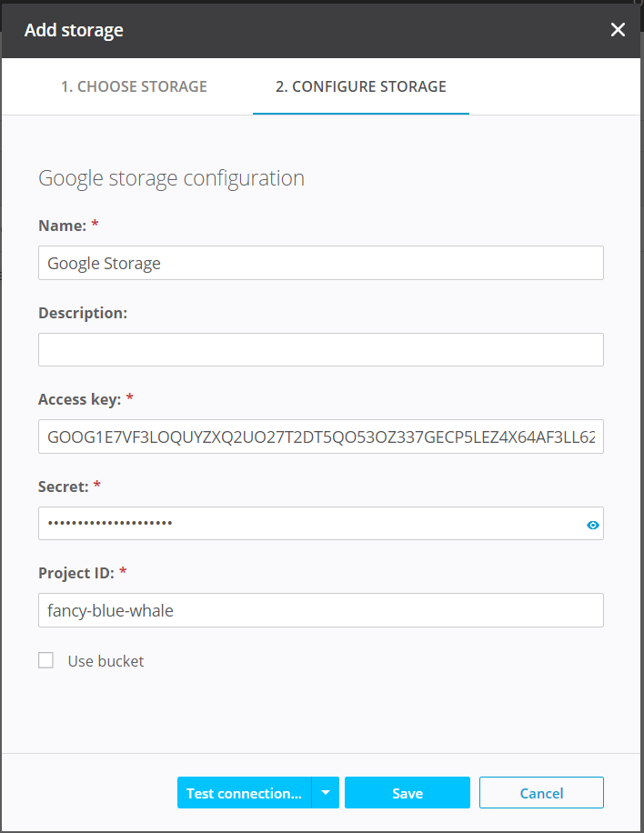Viewport: 644px width, 833px height.
Task: Click the Add storage title bar text
Action: point(74,30)
